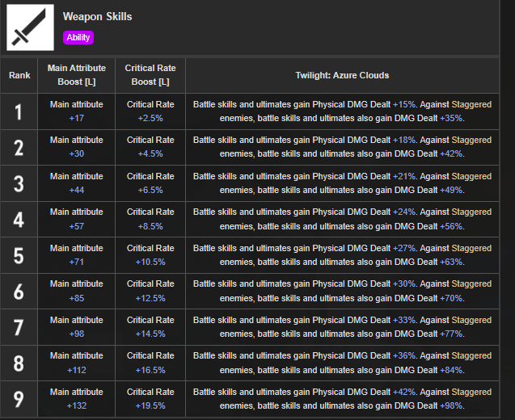Screen dimensions: 515x420
Task: Click the Critical Rate +10.5% cell
Action: (150, 255)
